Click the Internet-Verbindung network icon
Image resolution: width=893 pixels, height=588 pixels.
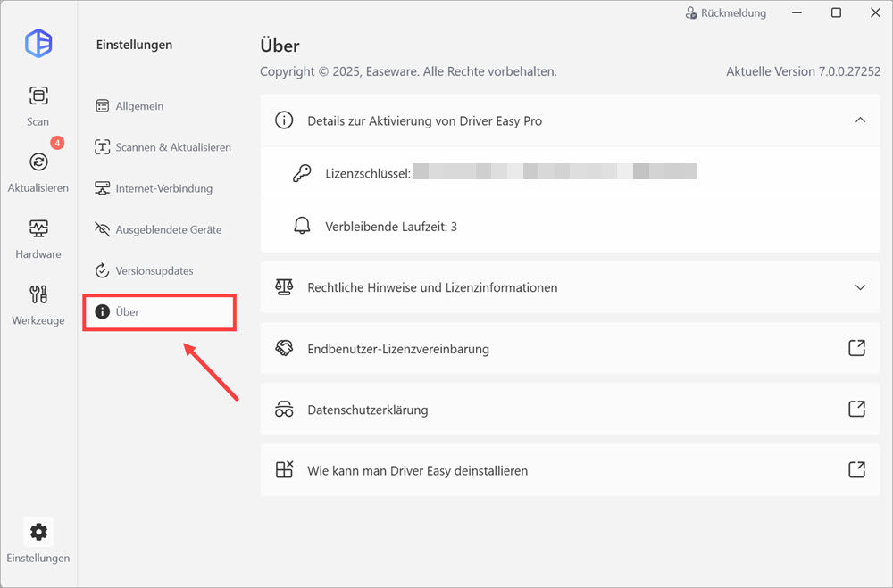tap(103, 188)
